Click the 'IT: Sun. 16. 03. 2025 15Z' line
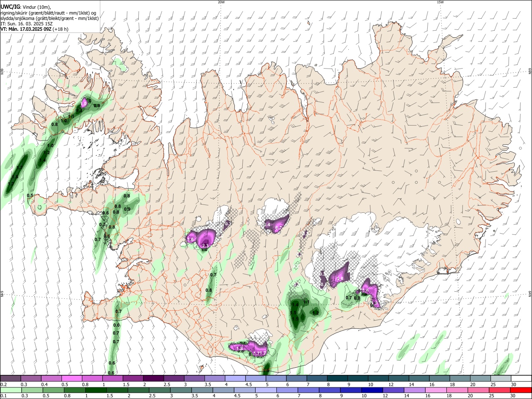Viewport: 532px width, 399px height. [x=27, y=24]
